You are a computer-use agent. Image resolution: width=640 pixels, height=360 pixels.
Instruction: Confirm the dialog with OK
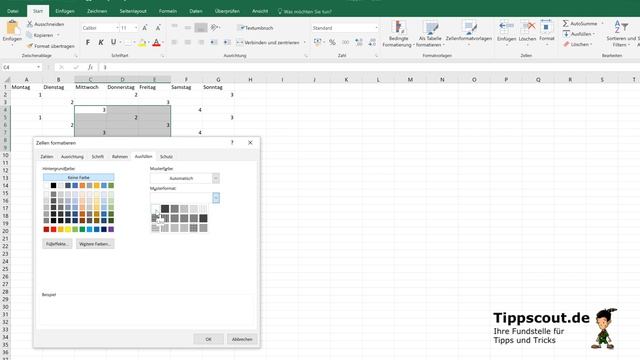coord(208,339)
